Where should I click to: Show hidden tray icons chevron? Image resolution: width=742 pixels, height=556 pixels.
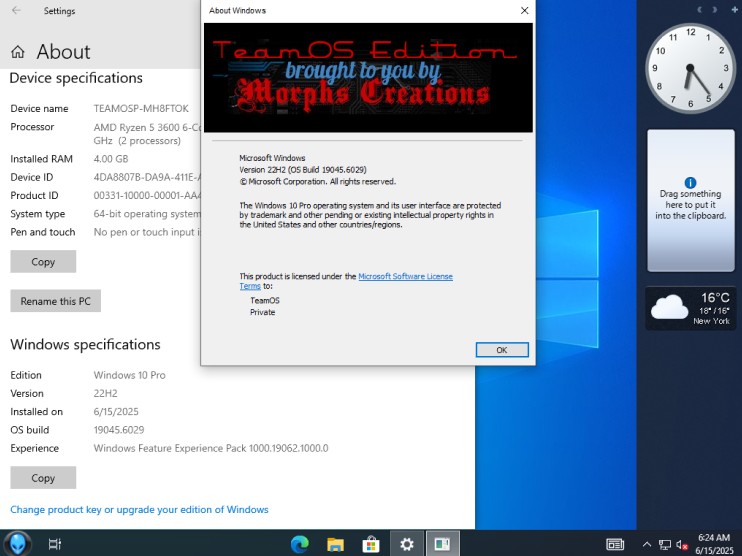646,545
